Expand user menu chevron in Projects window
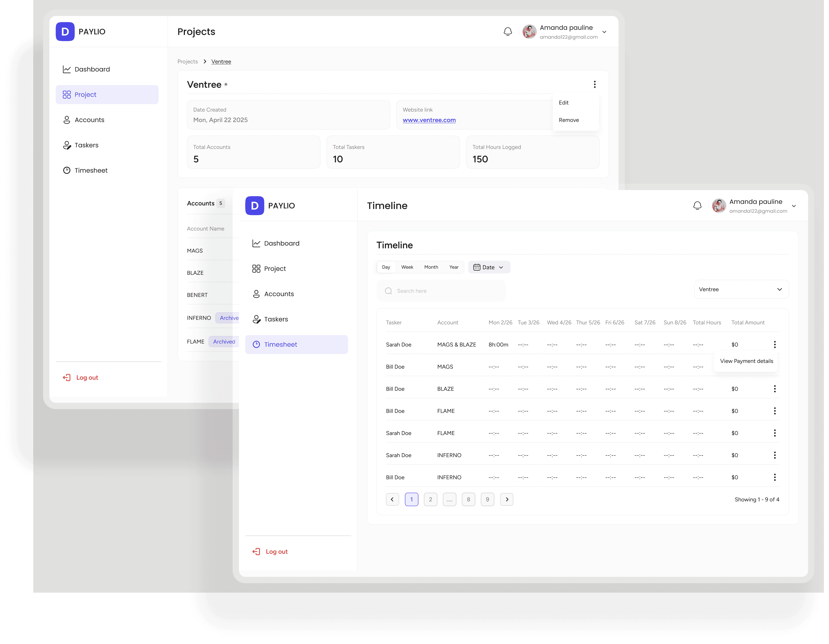829x644 pixels. coord(604,32)
